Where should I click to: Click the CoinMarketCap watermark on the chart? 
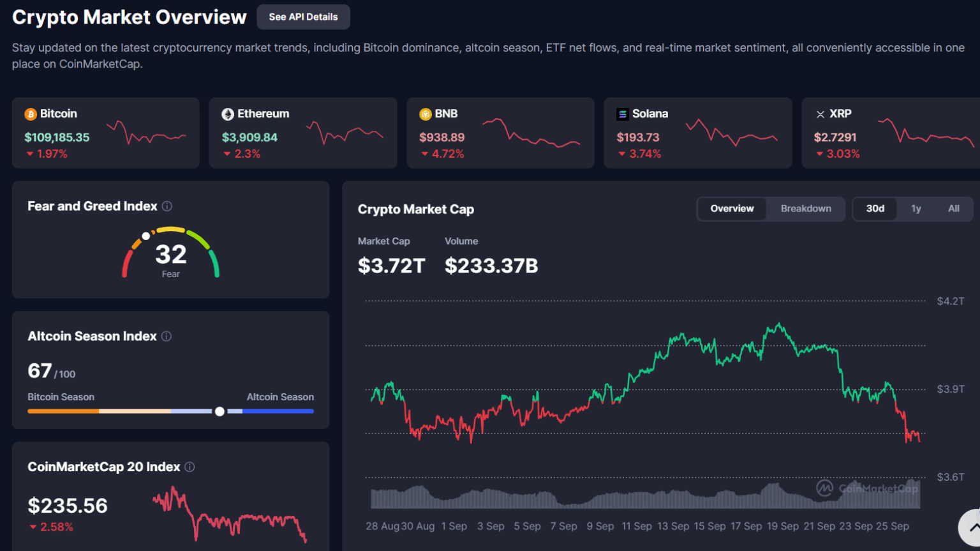point(868,488)
